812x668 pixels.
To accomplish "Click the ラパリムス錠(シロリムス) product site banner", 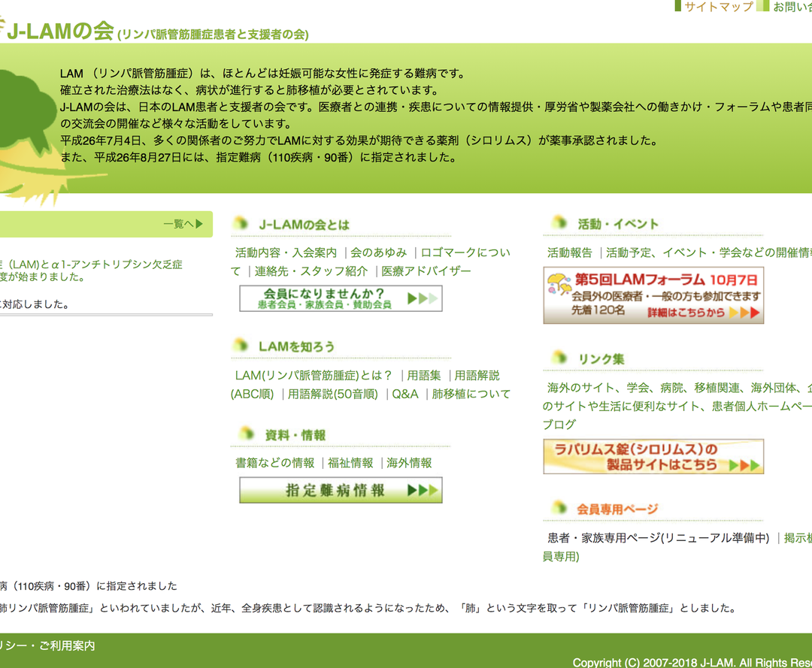I will (x=653, y=456).
